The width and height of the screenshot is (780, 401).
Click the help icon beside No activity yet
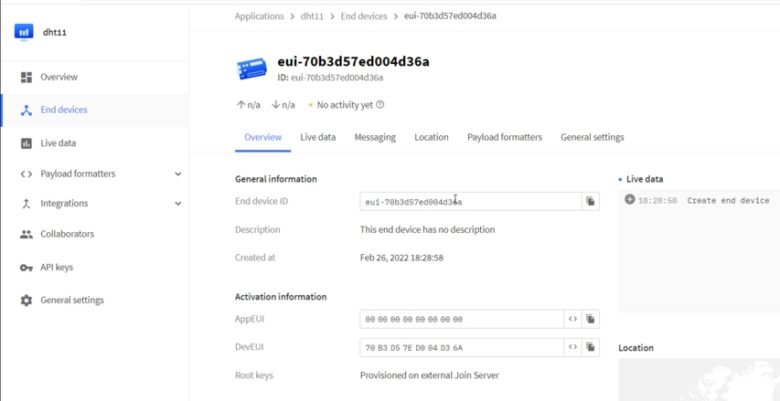(x=380, y=105)
